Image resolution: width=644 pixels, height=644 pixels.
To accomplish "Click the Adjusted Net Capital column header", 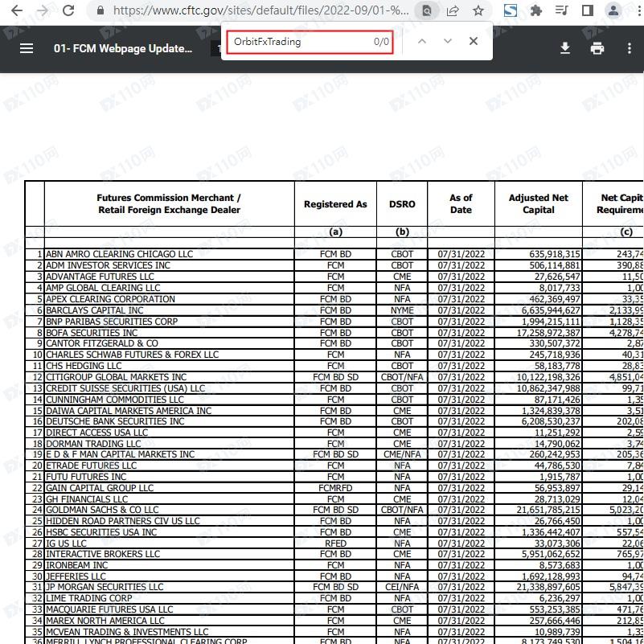I will click(538, 203).
